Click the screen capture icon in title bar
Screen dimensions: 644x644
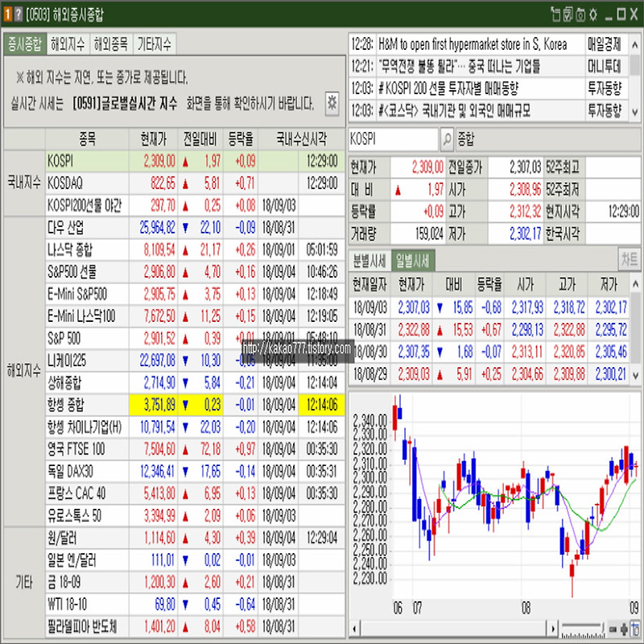[x=580, y=14]
